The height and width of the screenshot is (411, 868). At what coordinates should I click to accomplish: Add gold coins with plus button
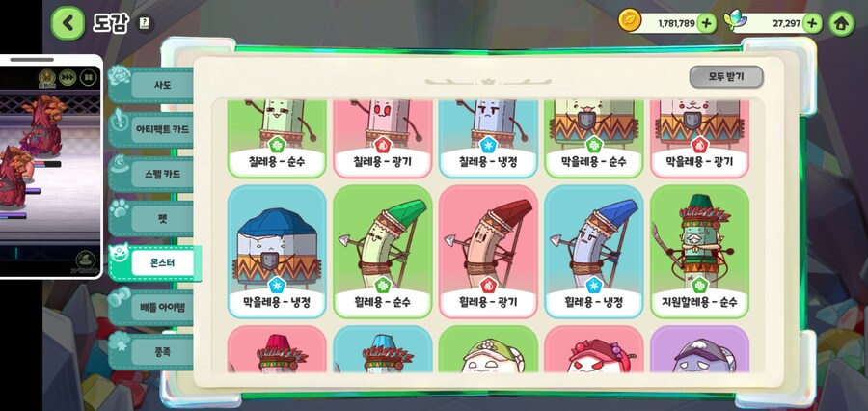click(706, 23)
